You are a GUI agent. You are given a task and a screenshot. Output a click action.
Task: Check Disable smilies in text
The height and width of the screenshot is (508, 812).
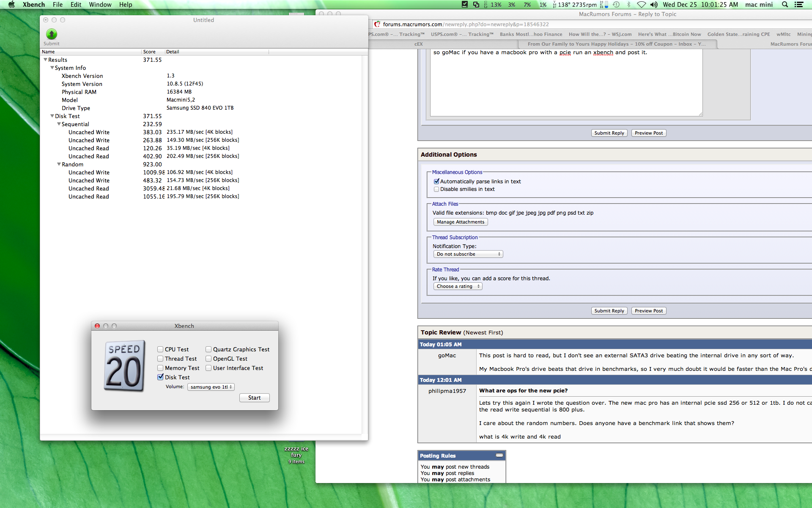pyautogui.click(x=436, y=189)
